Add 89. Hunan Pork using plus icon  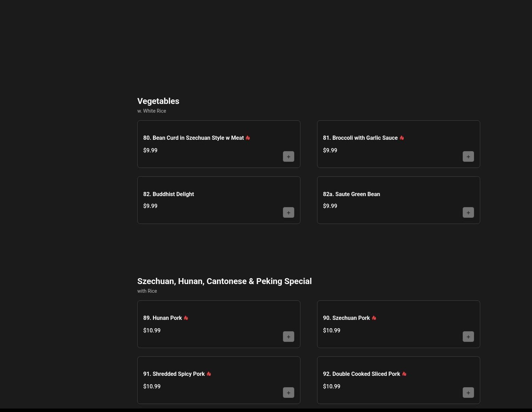pyautogui.click(x=289, y=337)
